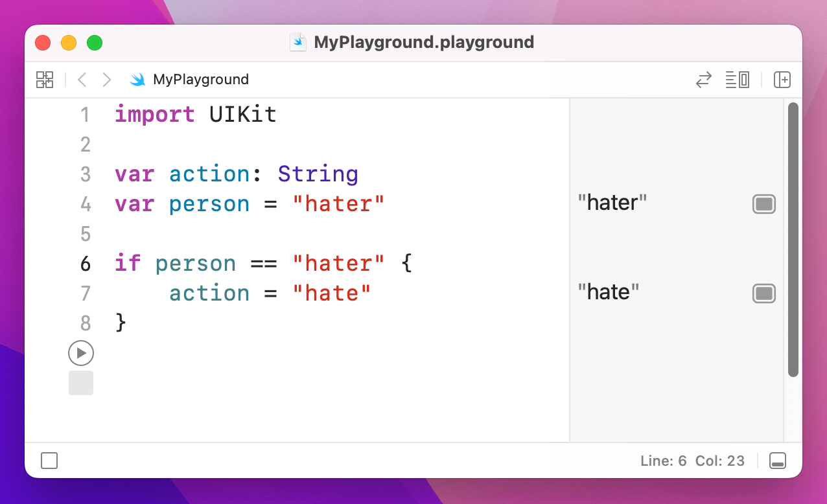Toggle the debug area bottom-left square
Screen dimensions: 827x504
pyautogui.click(x=49, y=461)
